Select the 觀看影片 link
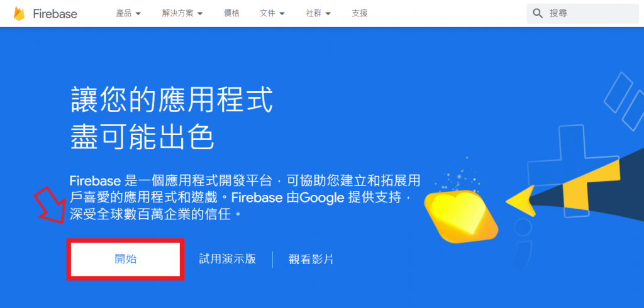 [311, 260]
